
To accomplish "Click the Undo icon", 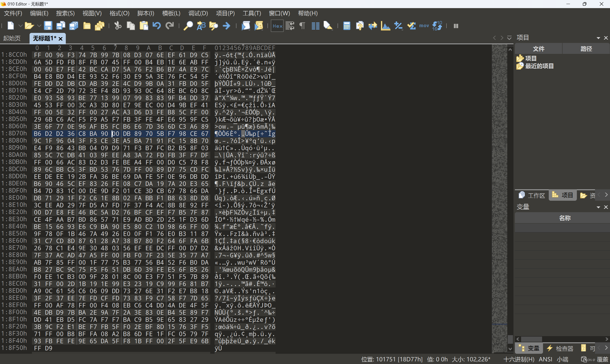I will [156, 26].
